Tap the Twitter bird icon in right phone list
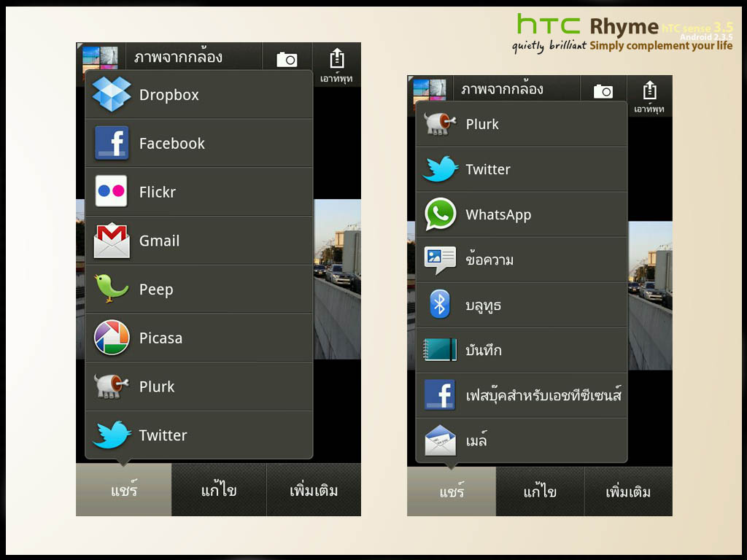 440,168
